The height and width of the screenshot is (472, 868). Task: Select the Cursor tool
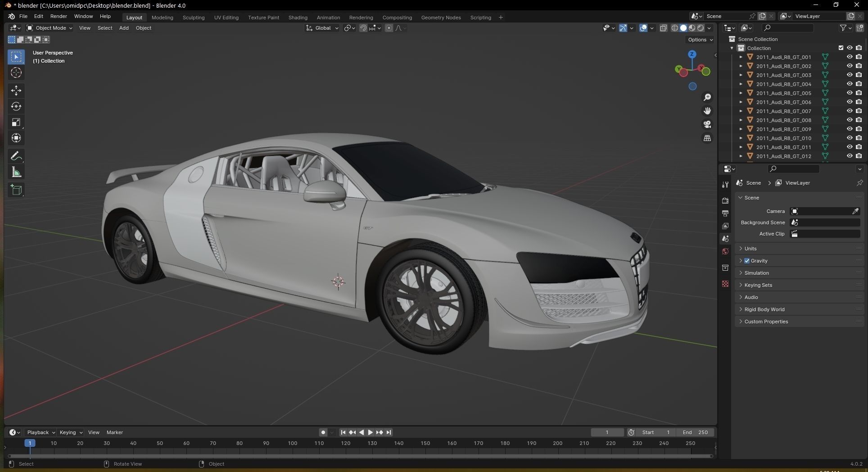point(16,73)
